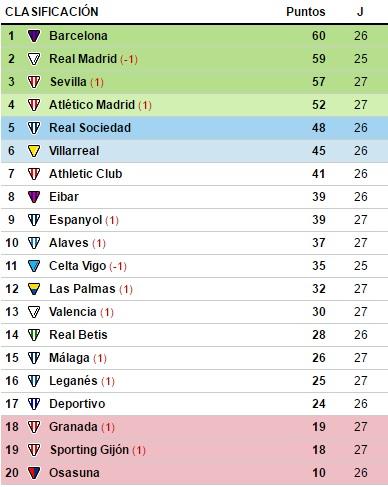Select the Sporting Gijón team name
388x487 pixels.
[x=89, y=450]
